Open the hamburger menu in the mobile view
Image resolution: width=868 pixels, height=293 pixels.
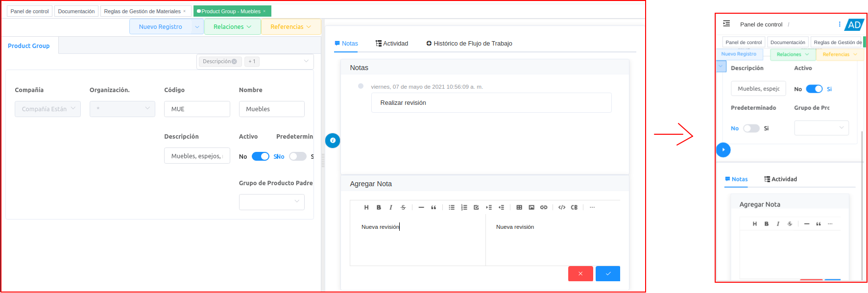726,24
